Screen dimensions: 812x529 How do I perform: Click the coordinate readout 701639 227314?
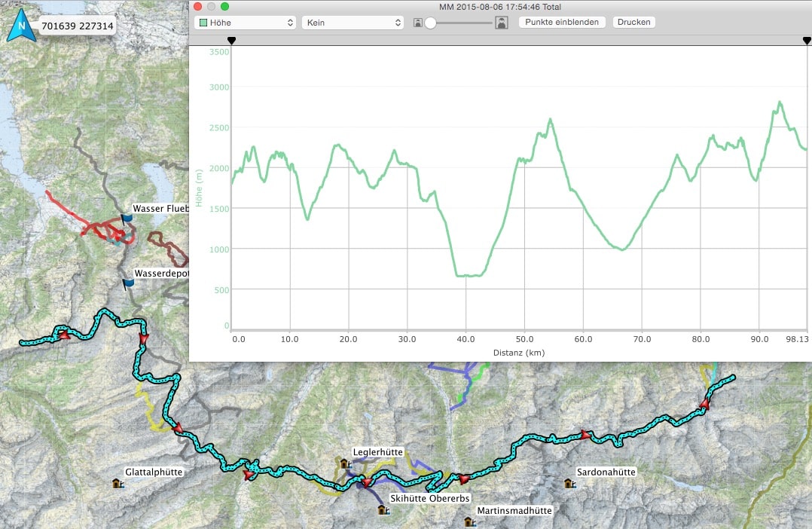click(77, 26)
